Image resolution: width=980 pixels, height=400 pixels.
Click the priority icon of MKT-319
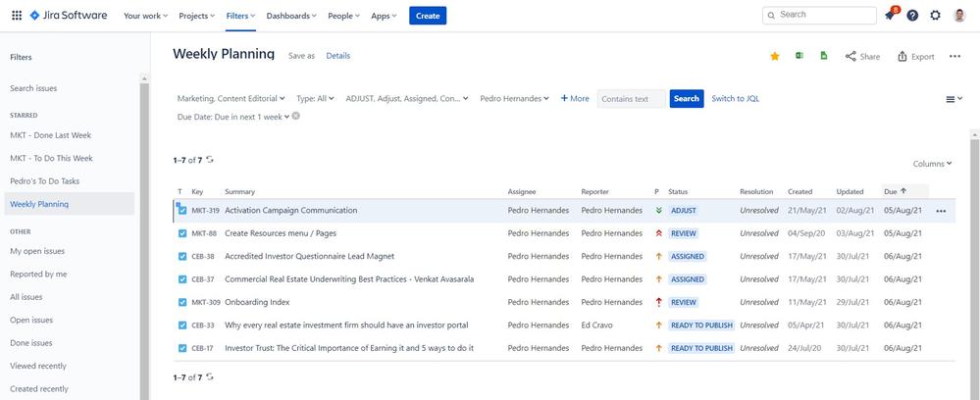pos(658,211)
